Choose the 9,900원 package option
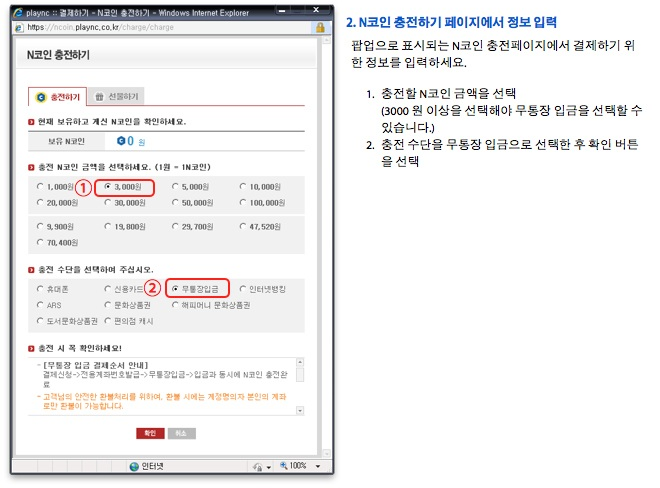This screenshot has width=660, height=488. pos(40,227)
